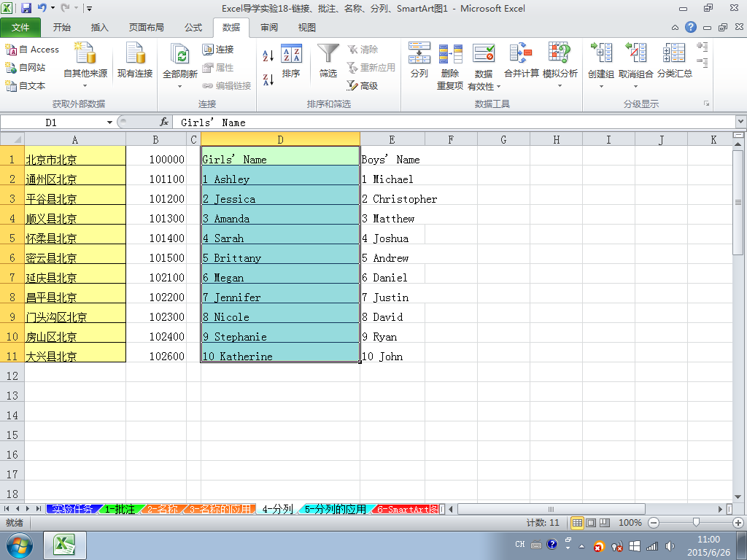
Task: Open the Outline (分级显示) dialog launcher
Action: point(706,104)
